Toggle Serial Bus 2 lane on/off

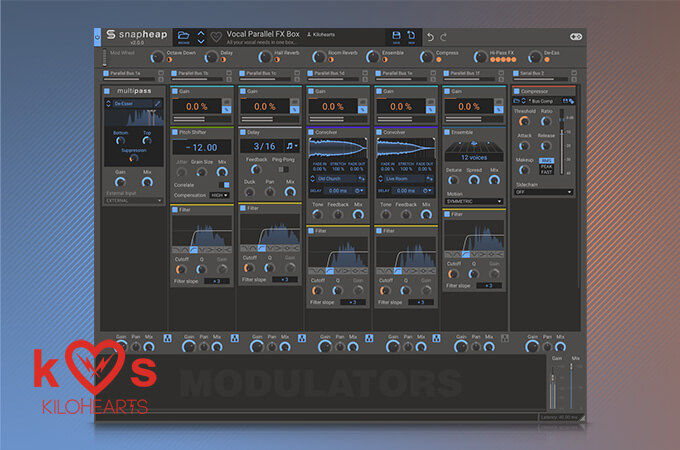click(x=516, y=73)
